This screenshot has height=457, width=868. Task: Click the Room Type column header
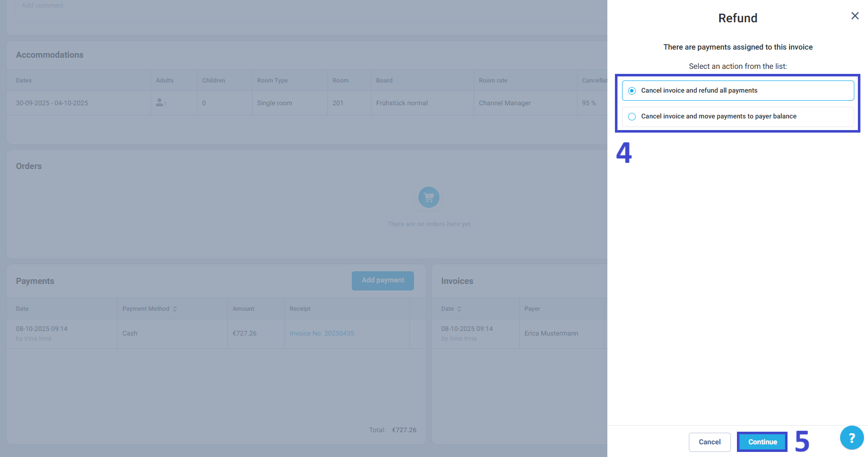pyautogui.click(x=272, y=80)
